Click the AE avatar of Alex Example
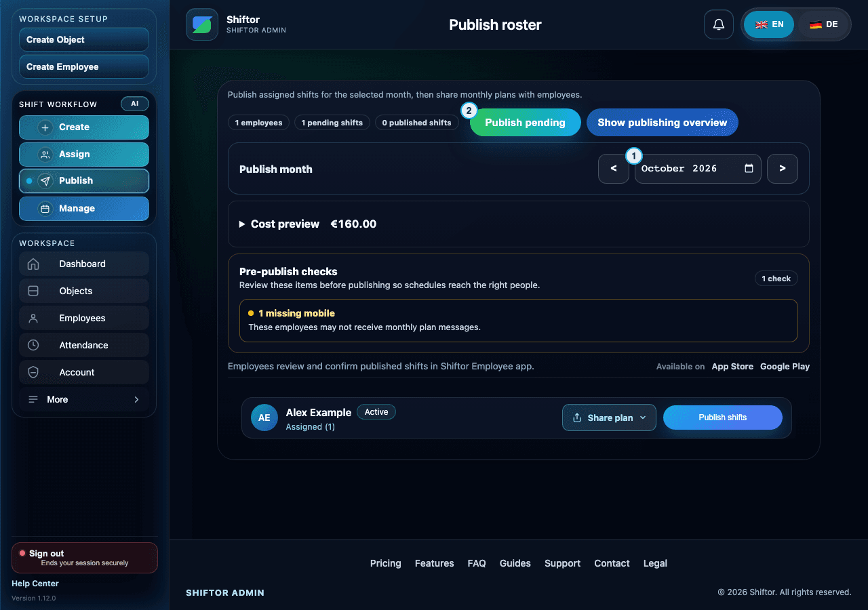 click(264, 418)
